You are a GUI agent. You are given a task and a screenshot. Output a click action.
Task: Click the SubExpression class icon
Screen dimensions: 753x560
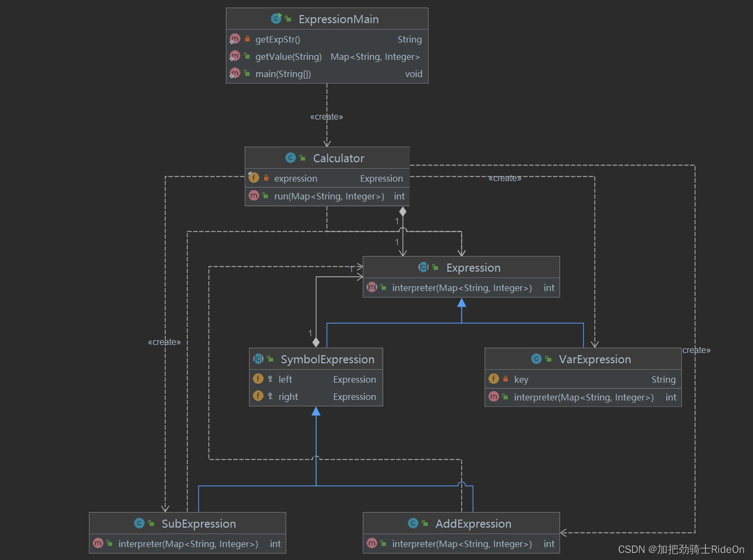[139, 523]
